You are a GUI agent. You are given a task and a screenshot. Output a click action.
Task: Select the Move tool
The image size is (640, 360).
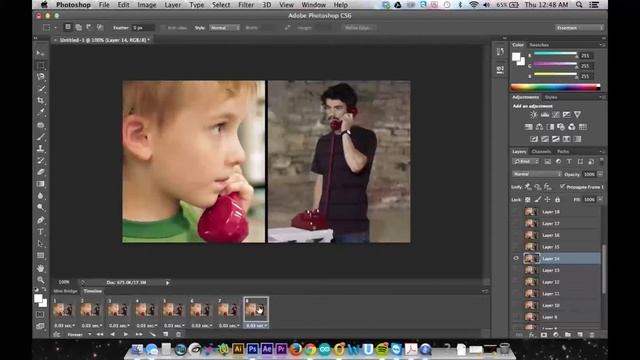coord(40,53)
